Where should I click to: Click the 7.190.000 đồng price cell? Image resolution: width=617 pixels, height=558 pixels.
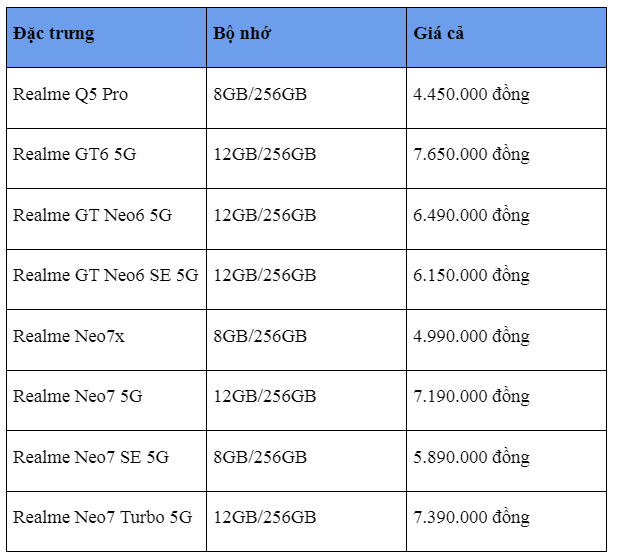coord(471,397)
